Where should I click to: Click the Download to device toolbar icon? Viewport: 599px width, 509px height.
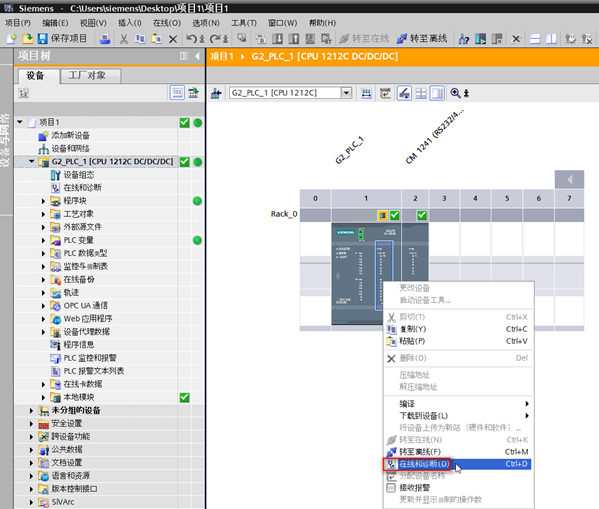click(277, 39)
